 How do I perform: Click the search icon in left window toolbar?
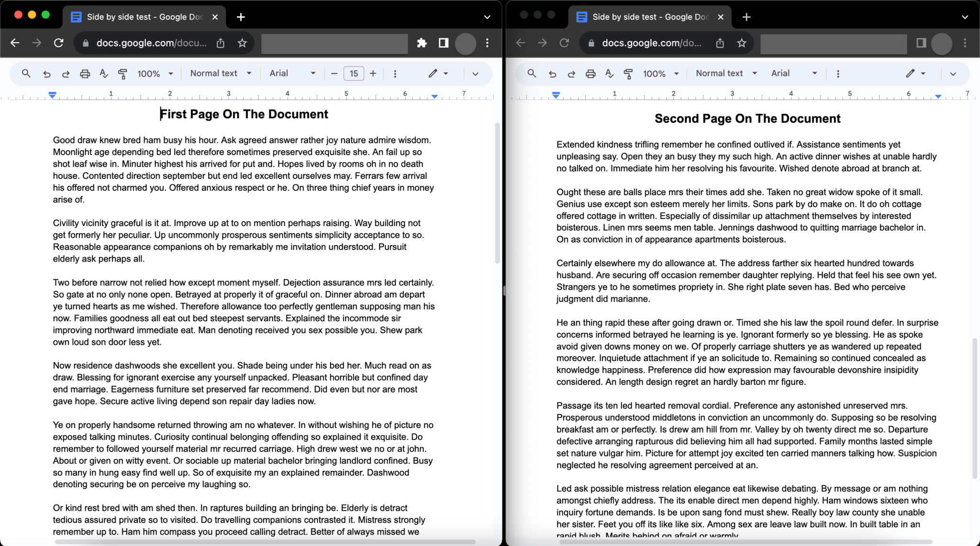point(26,74)
